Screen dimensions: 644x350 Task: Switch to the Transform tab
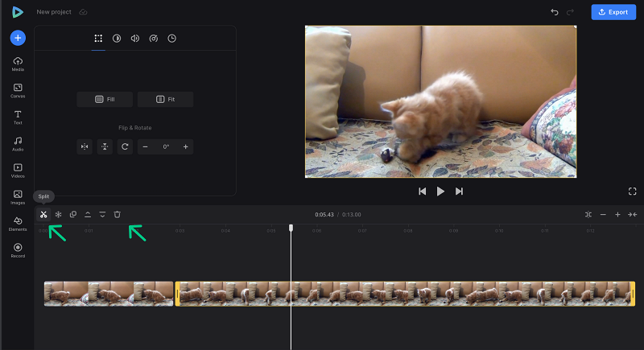click(98, 39)
